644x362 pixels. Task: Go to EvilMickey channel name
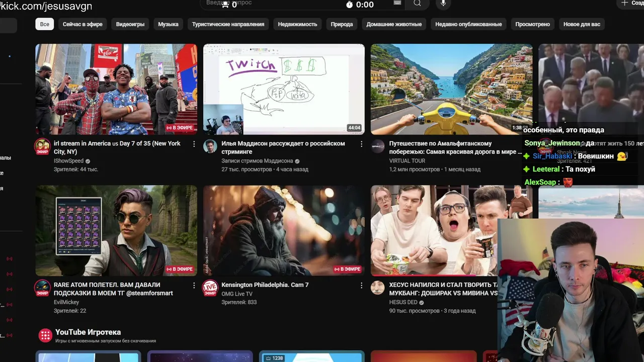tap(66, 302)
